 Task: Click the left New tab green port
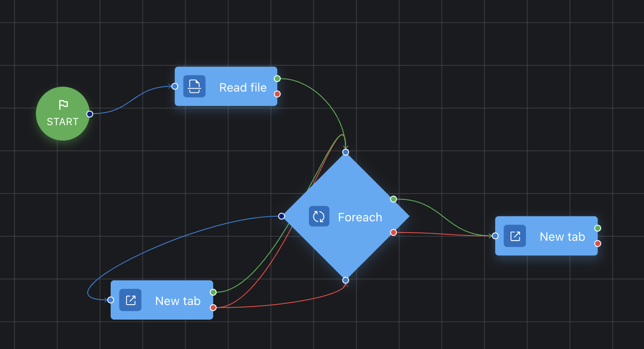[x=213, y=292]
